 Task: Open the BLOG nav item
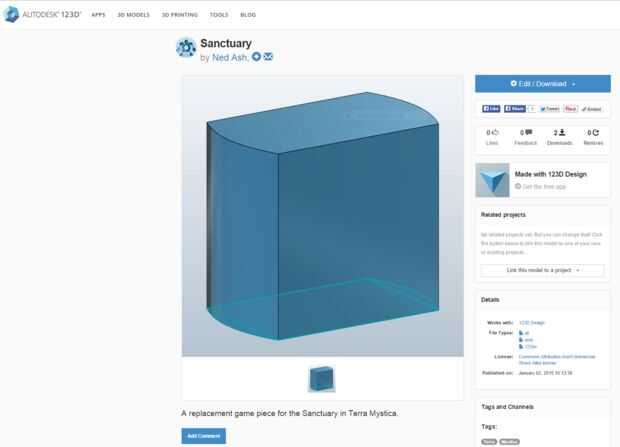click(248, 15)
